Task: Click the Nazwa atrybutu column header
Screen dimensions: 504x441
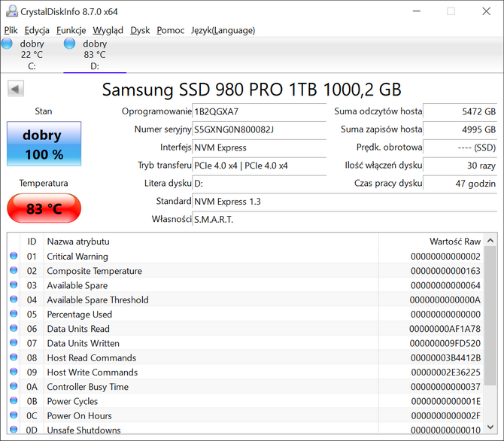Action: click(211, 242)
